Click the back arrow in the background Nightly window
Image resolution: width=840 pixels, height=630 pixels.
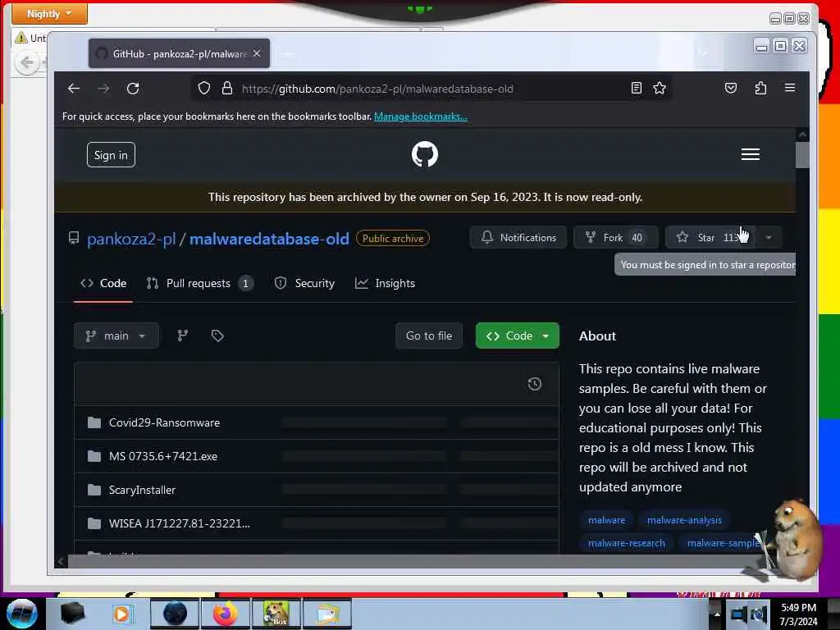tap(27, 62)
